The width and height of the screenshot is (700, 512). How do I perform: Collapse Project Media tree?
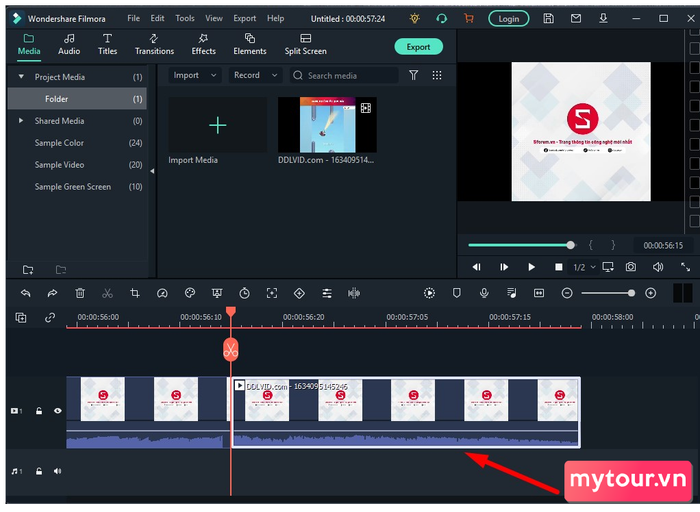(21, 77)
